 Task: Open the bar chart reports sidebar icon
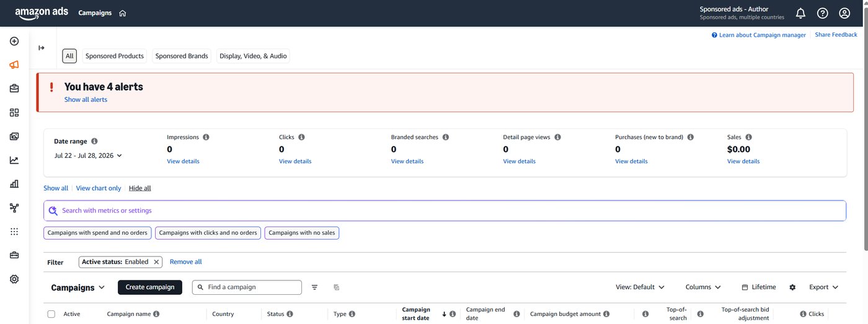pyautogui.click(x=14, y=184)
